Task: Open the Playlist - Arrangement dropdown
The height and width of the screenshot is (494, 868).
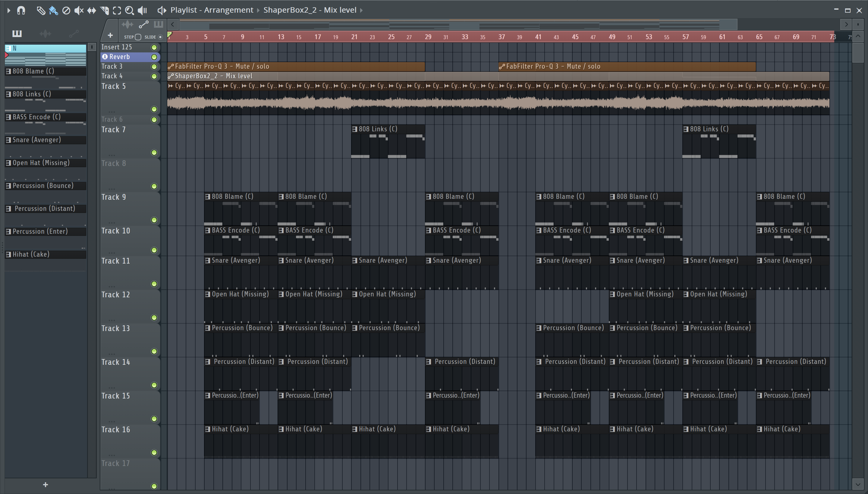Action: (212, 10)
